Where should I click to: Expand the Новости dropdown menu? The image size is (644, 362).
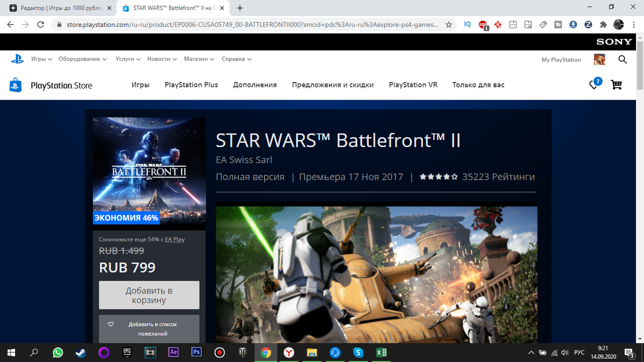tap(162, 59)
